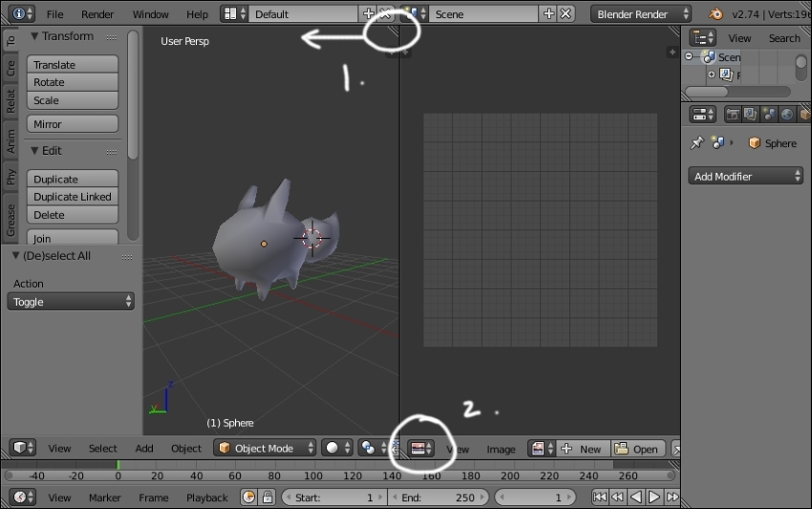Open timeline's Playback menu
The width and height of the screenshot is (812, 509).
(206, 498)
